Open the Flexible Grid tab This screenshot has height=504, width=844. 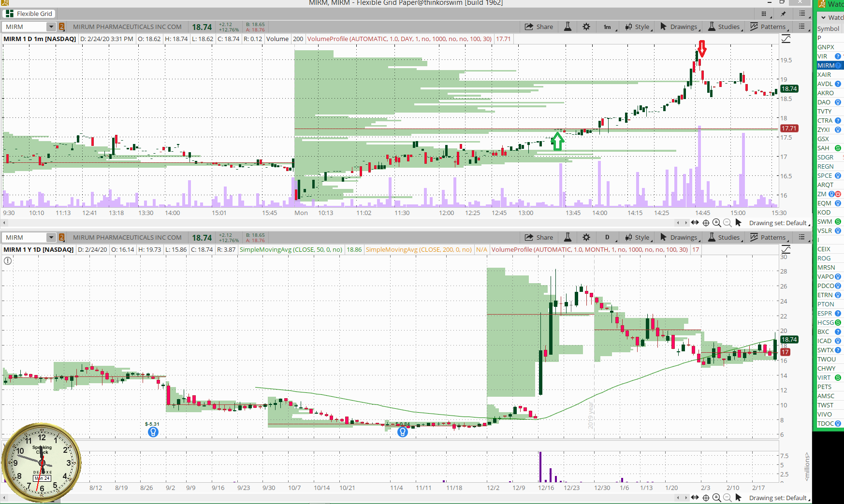[x=29, y=14]
